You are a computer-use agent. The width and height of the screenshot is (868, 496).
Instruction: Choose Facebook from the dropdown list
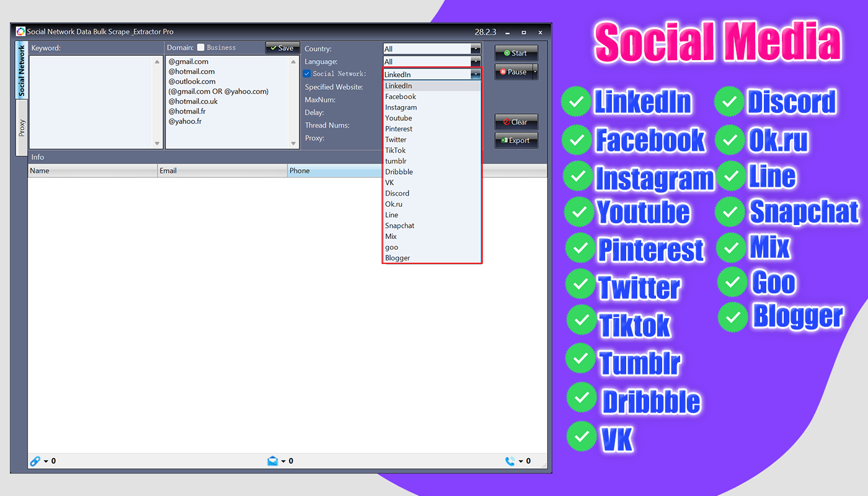point(432,97)
